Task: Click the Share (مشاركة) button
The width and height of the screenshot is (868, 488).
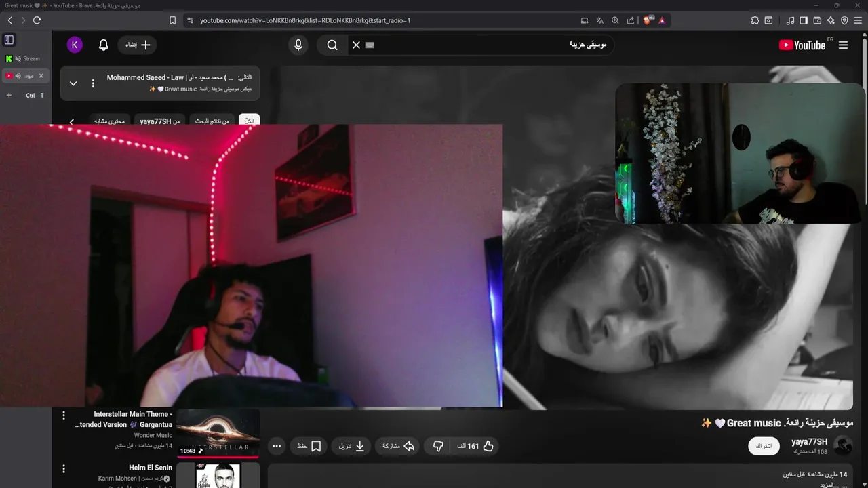Action: [399, 446]
